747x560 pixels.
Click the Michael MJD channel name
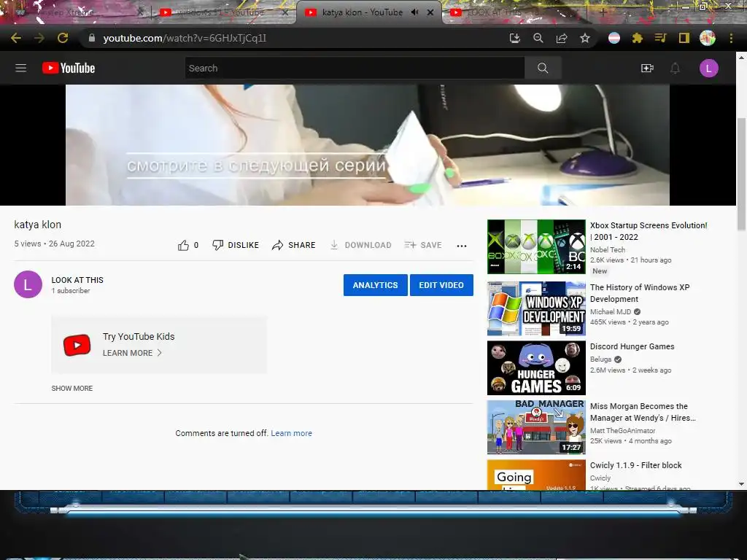click(611, 311)
